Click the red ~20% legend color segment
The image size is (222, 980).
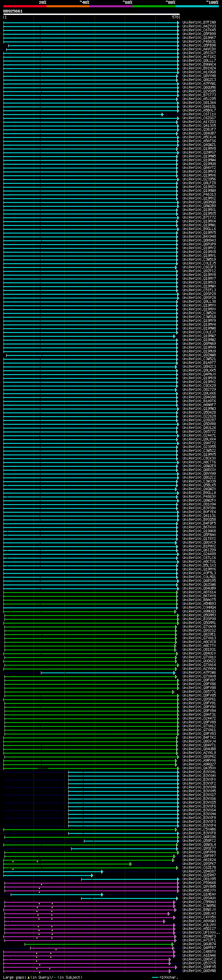tap(25, 7)
